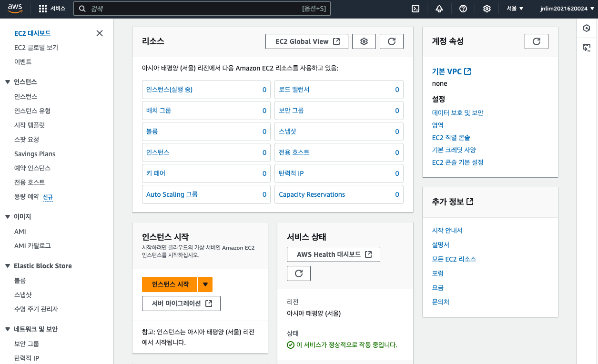Open the 서울 region dropdown
The width and height of the screenshot is (598, 364).
click(515, 9)
